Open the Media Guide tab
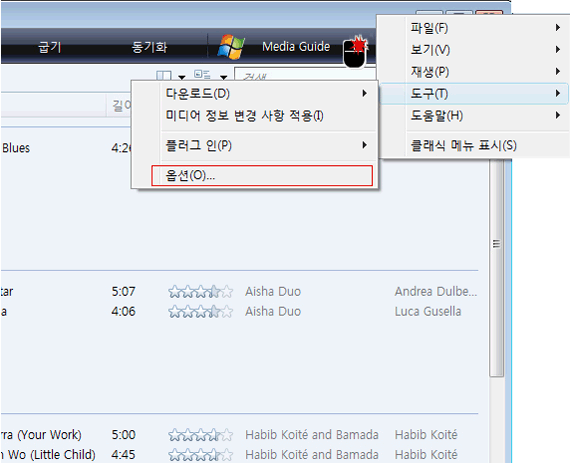Viewport: 570px width, 464px height. pyautogui.click(x=296, y=47)
